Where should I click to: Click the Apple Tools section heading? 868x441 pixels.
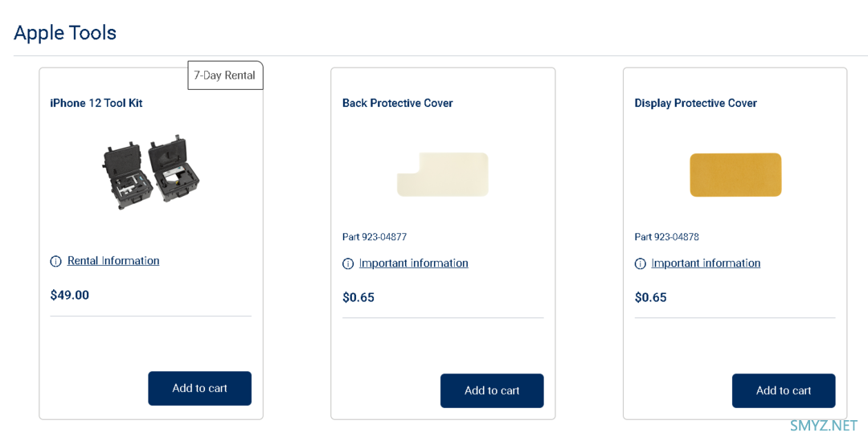click(x=65, y=33)
